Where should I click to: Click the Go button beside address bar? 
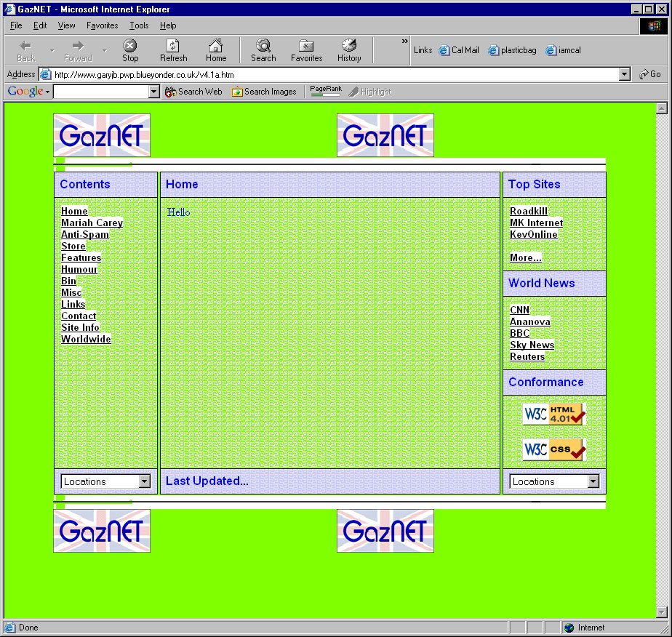point(649,74)
